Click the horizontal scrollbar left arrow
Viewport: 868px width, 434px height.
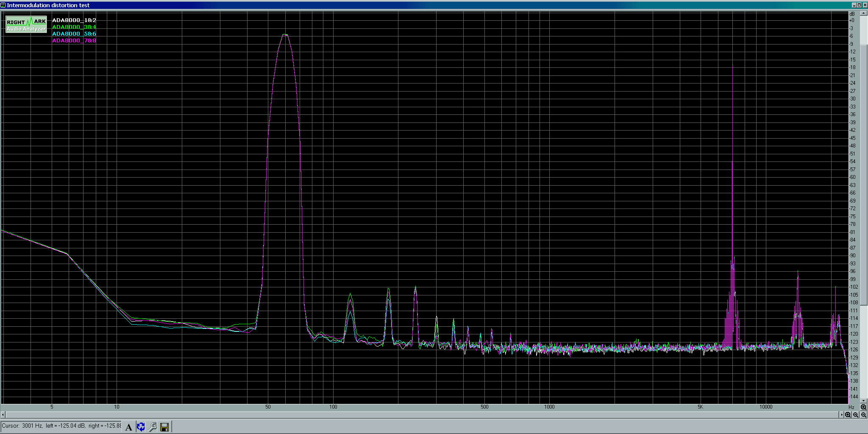(x=3, y=415)
